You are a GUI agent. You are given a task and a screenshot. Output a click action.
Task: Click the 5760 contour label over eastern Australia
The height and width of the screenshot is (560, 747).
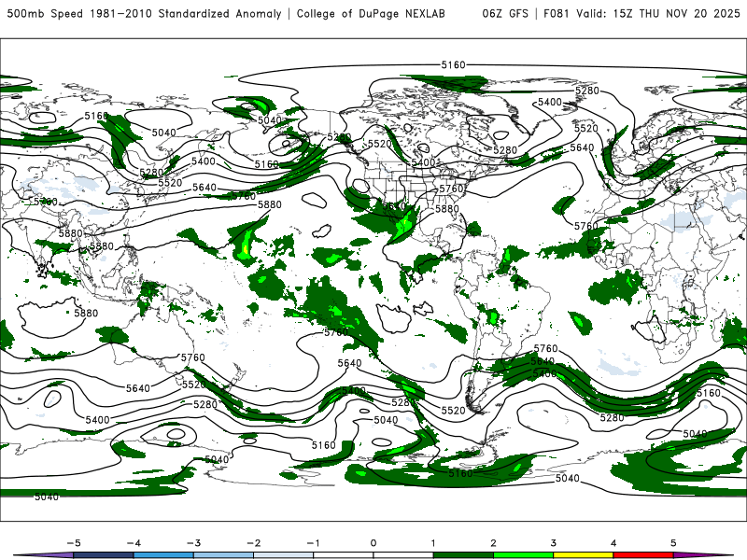pyautogui.click(x=193, y=357)
